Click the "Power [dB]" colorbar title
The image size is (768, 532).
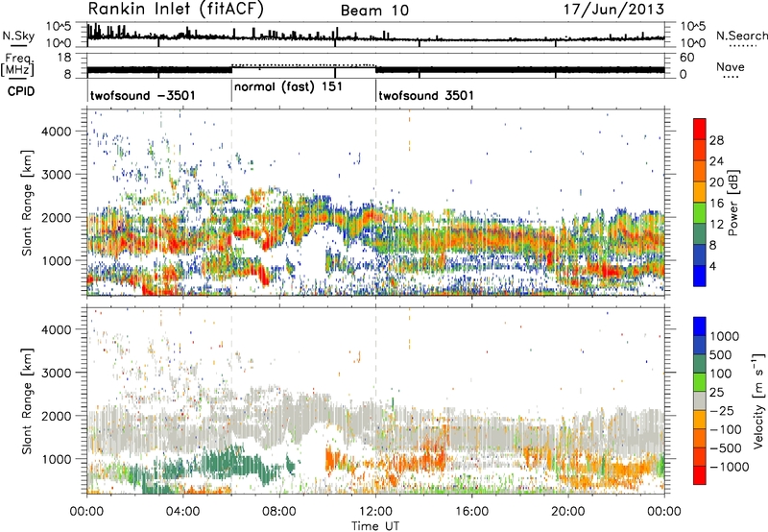pyautogui.click(x=732, y=203)
